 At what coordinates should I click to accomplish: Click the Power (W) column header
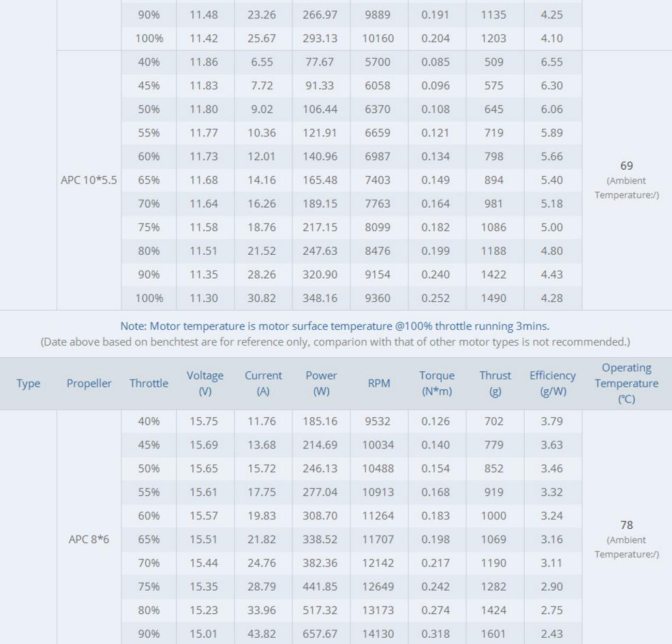click(x=320, y=384)
